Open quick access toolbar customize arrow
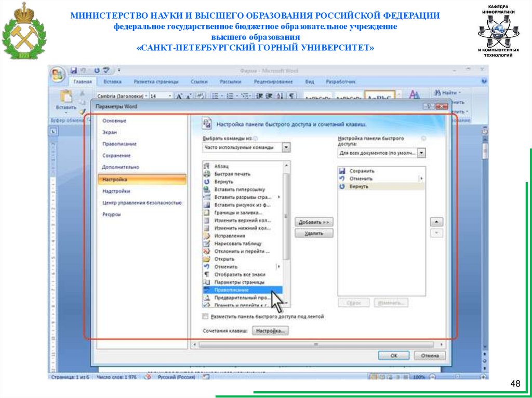 pos(119,71)
